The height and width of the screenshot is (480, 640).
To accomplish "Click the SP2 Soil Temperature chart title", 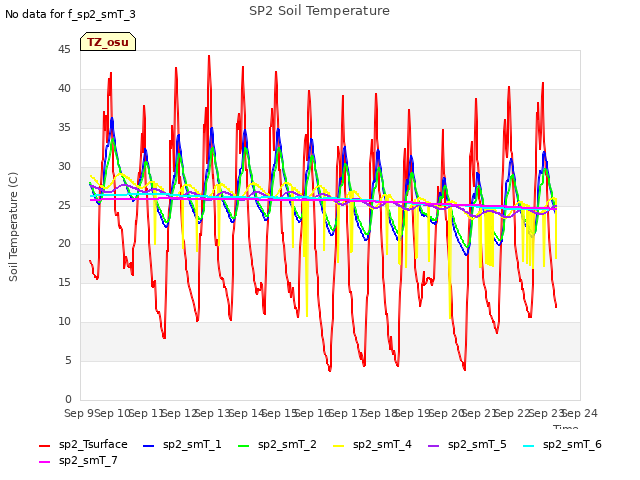I will [x=319, y=11].
